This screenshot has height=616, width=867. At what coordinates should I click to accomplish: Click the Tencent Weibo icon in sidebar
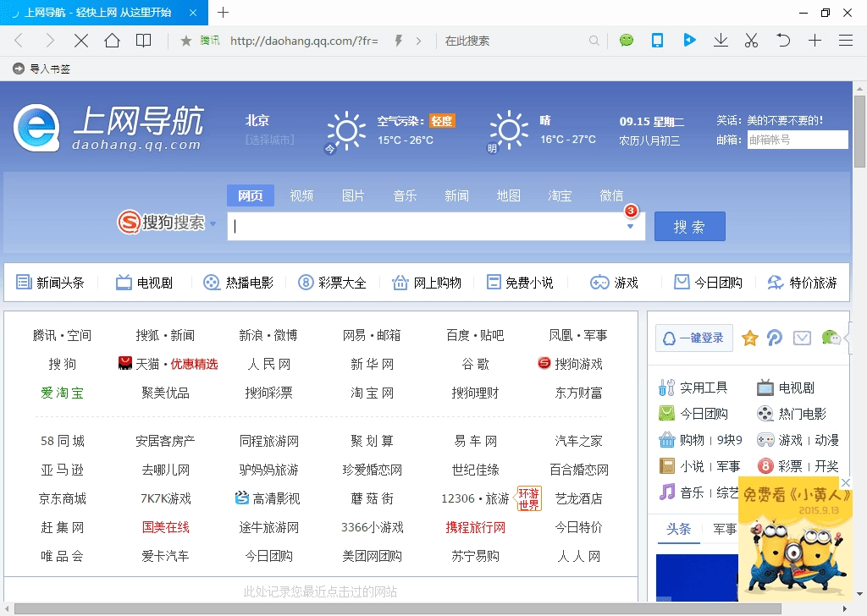point(776,338)
